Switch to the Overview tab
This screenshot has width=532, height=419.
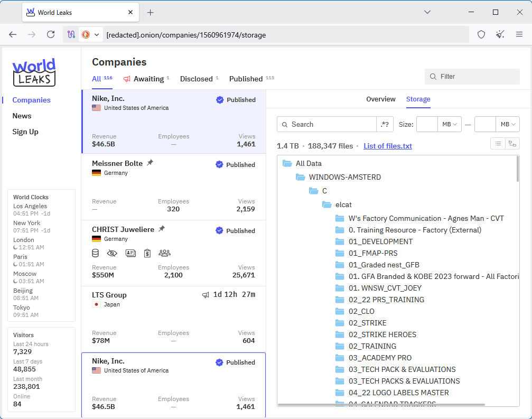[380, 99]
